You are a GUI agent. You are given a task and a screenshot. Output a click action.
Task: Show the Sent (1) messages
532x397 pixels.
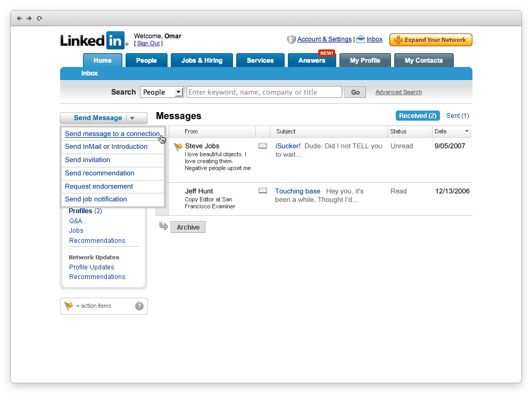[x=458, y=116]
